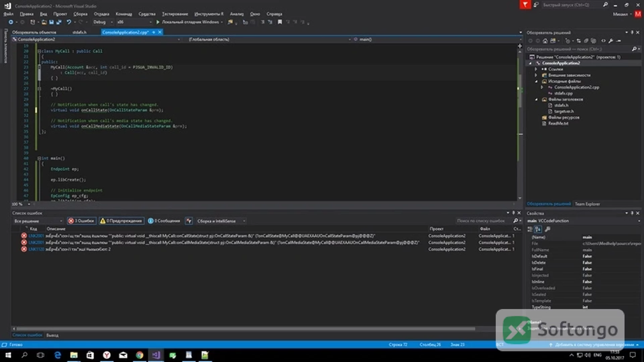The width and height of the screenshot is (644, 362).
Task: Click property pages wrench in Properties panel
Action: point(547,229)
